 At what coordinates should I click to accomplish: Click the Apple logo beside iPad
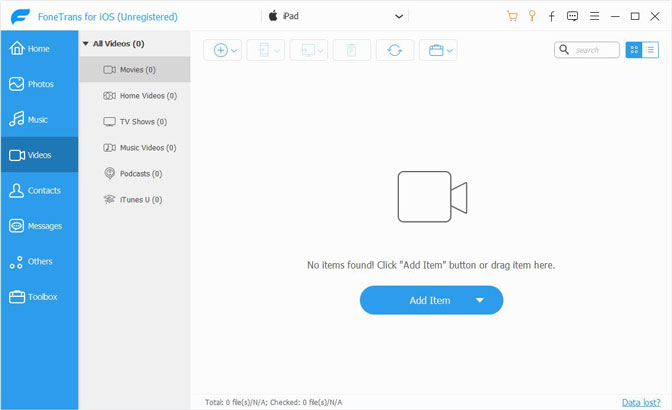click(273, 16)
